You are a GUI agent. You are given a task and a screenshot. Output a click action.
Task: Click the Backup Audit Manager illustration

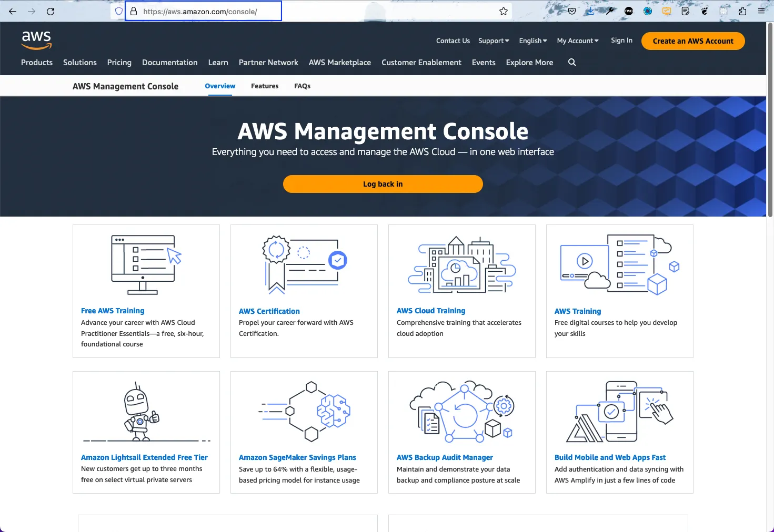(x=462, y=412)
